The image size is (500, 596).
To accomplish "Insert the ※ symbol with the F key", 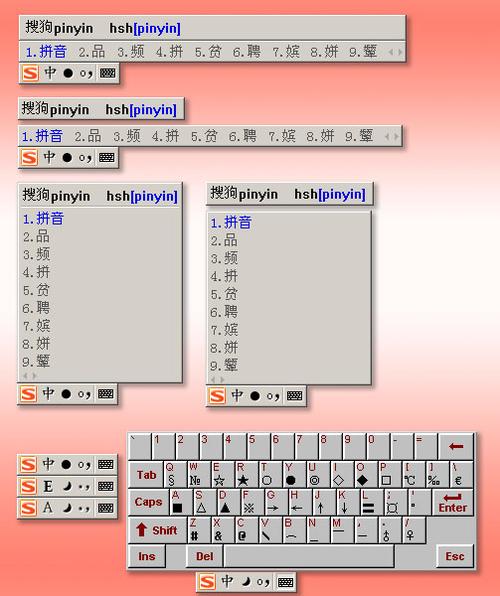I will 252,502.
